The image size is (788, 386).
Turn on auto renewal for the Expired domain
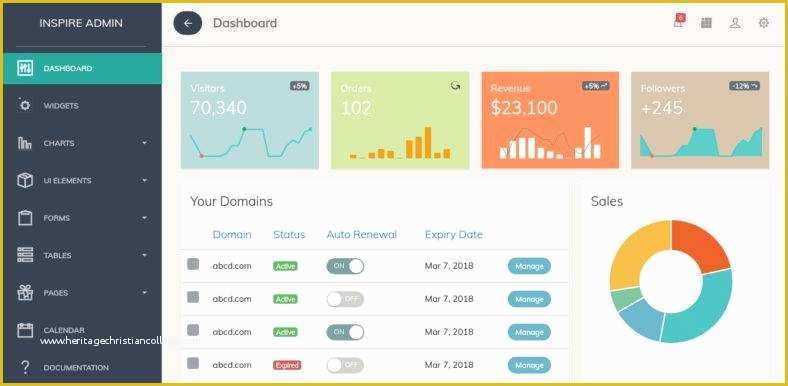pyautogui.click(x=345, y=365)
